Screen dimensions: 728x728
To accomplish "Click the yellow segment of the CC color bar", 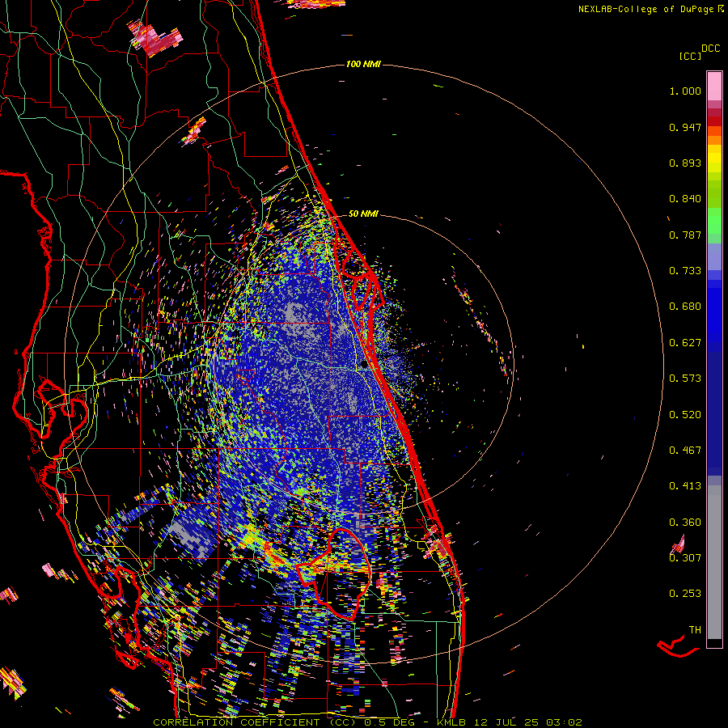I will point(714,159).
